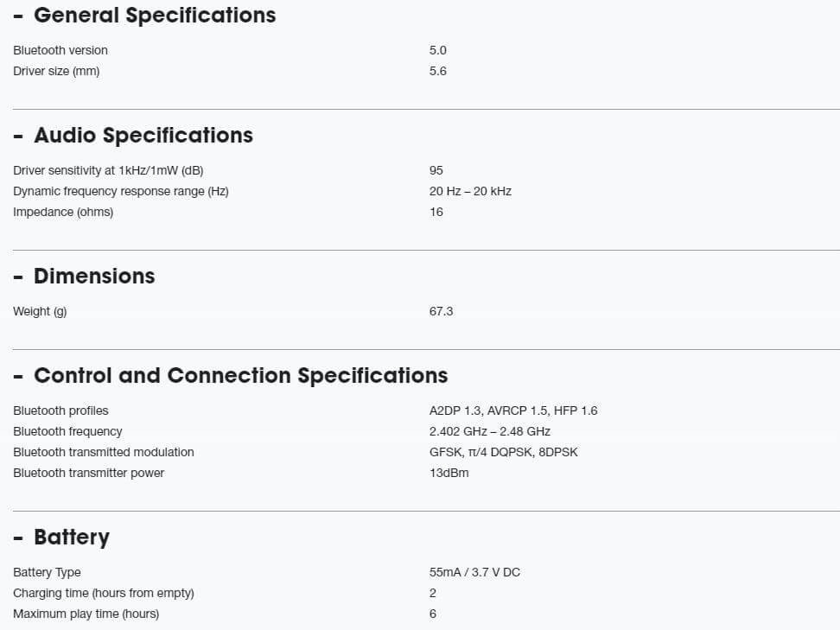This screenshot has width=840, height=630.
Task: Select the Dimensions heading text
Action: coord(94,277)
